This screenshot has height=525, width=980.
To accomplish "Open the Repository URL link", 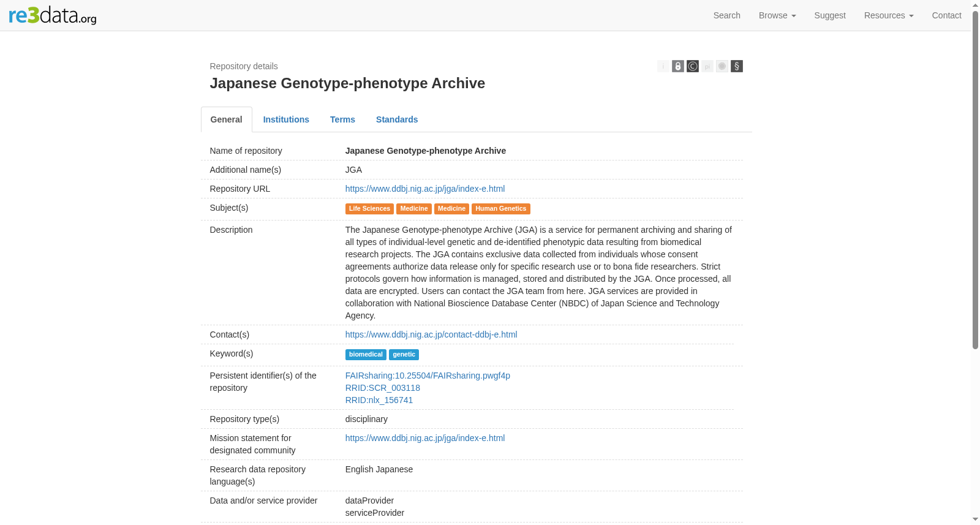I will tap(425, 189).
